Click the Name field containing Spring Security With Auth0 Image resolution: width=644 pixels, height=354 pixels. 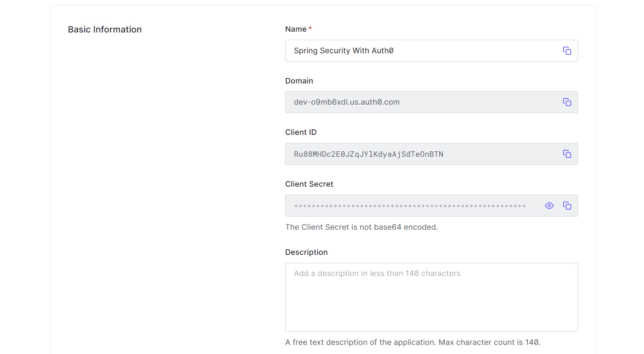click(x=431, y=51)
